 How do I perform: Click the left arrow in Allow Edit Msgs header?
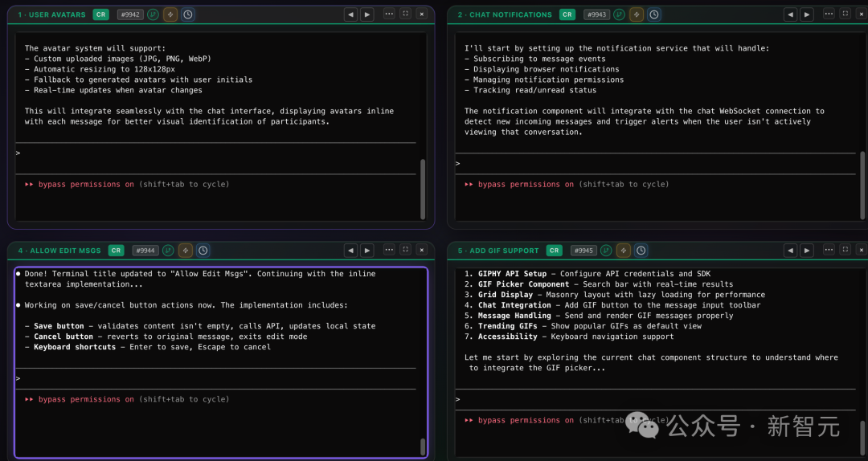point(350,250)
